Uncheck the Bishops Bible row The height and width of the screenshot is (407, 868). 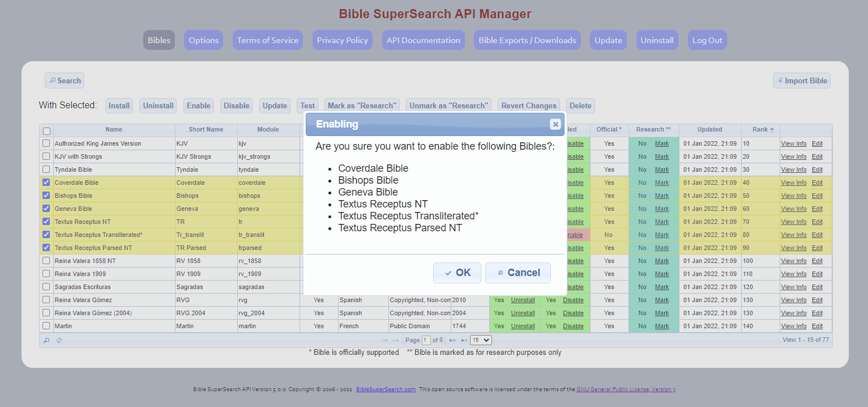46,196
